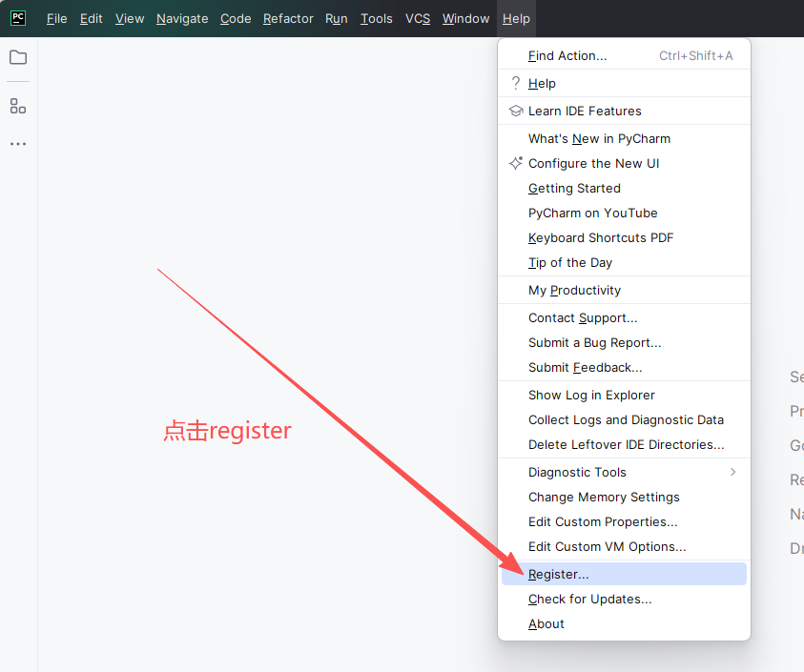Click the graduation cap Learn icon
Image resolution: width=804 pixels, height=672 pixels.
516,111
